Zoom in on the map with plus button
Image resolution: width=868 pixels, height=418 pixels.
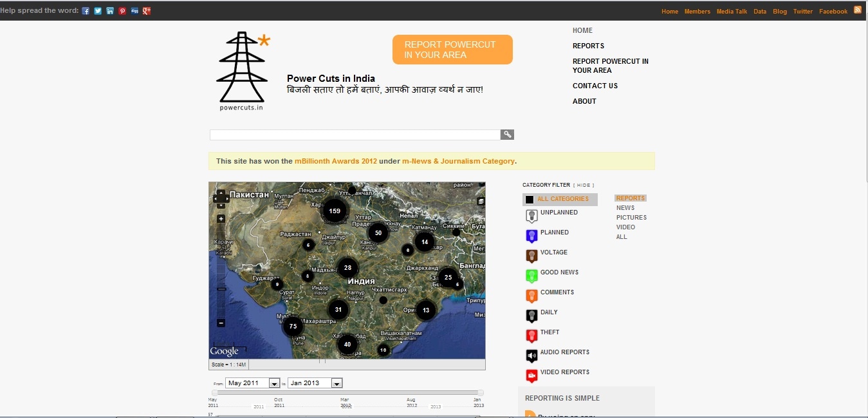221,219
